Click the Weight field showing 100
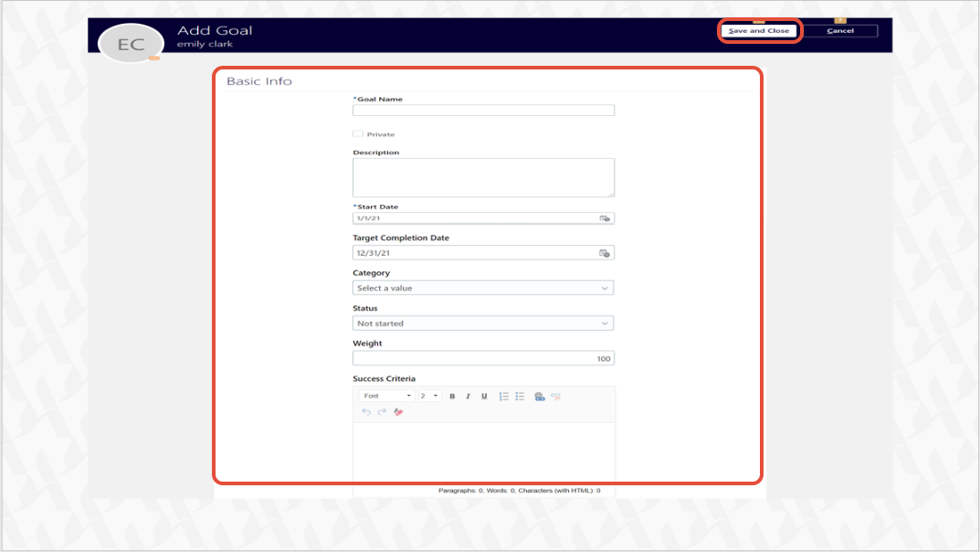The width and height of the screenshot is (980, 552). click(483, 358)
